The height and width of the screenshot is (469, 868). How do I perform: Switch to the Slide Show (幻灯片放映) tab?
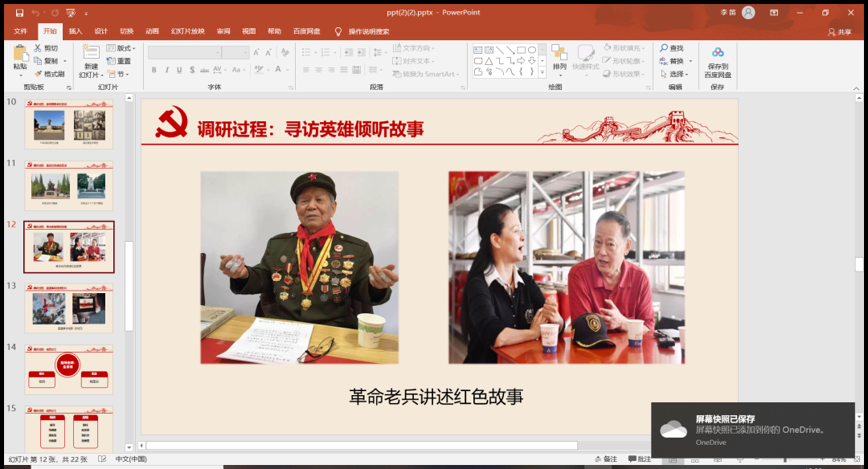pyautogui.click(x=187, y=31)
